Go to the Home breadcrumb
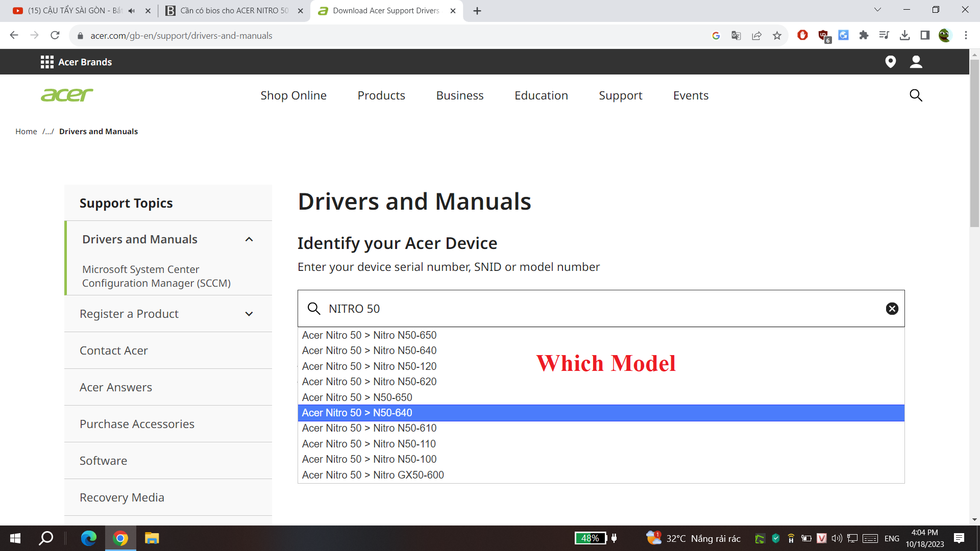This screenshot has height=551, width=980. [26, 131]
